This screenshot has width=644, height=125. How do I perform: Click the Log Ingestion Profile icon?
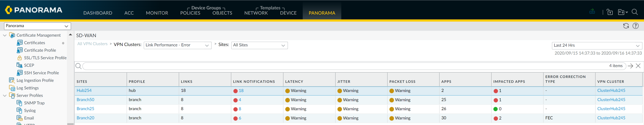coord(12,80)
